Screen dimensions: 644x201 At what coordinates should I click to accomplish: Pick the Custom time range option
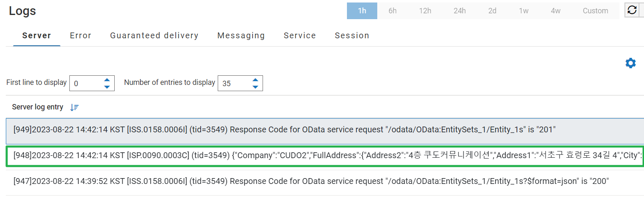coord(595,11)
